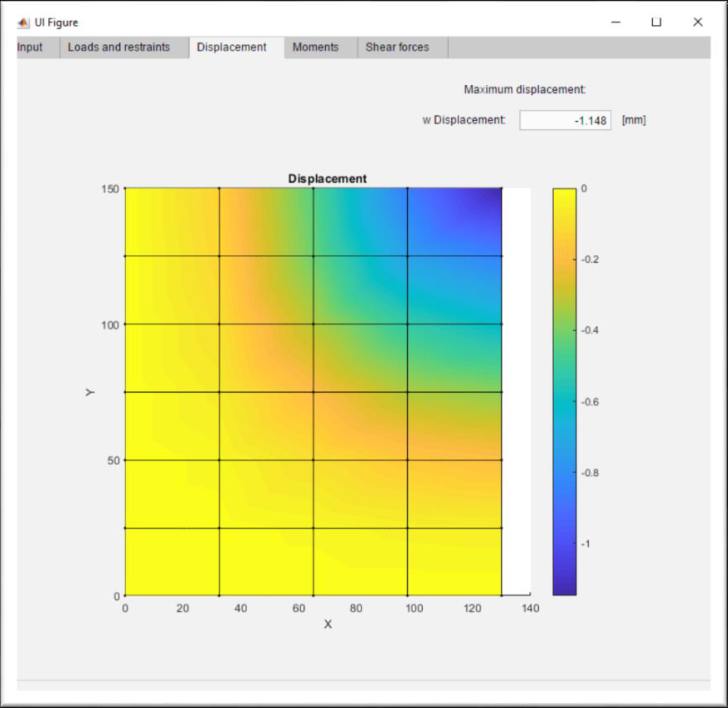View the Moments tab

click(318, 48)
